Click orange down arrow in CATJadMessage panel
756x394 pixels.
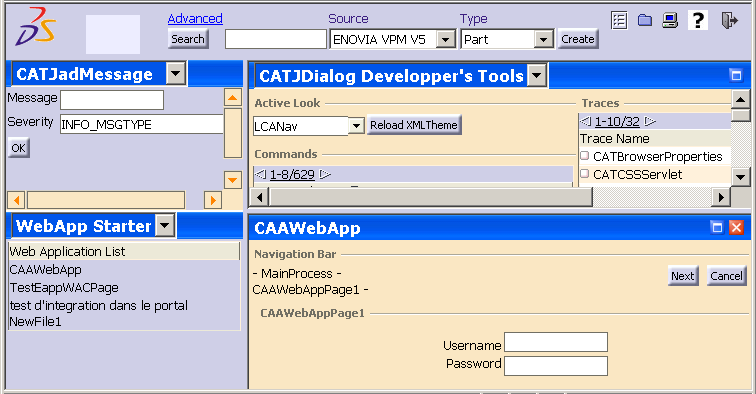(233, 180)
